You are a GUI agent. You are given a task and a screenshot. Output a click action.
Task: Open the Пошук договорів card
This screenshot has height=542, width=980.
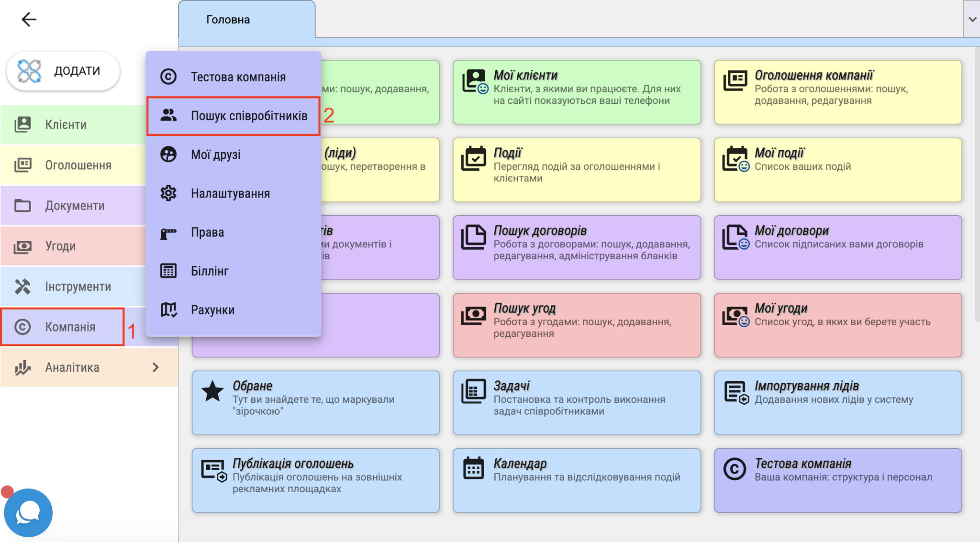tap(577, 247)
